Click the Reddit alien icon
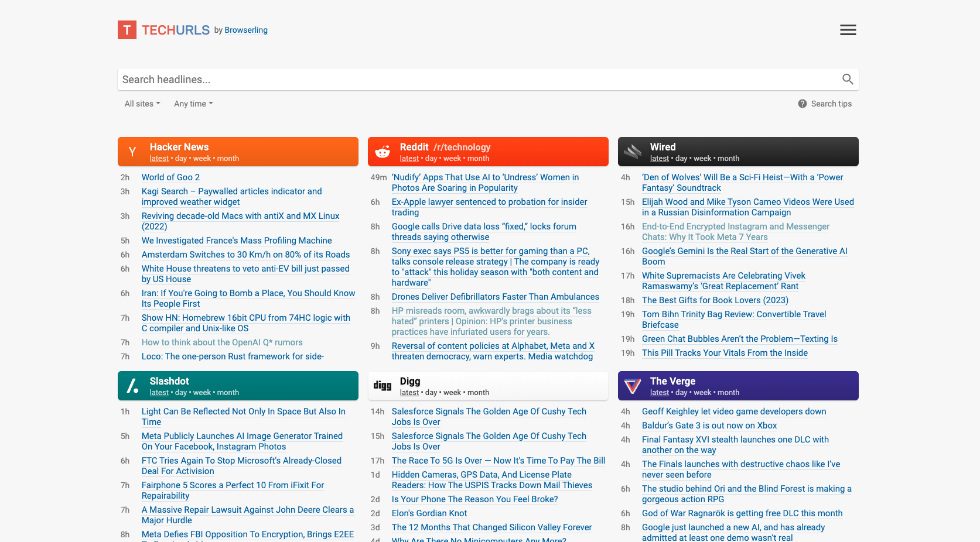 pos(383,152)
